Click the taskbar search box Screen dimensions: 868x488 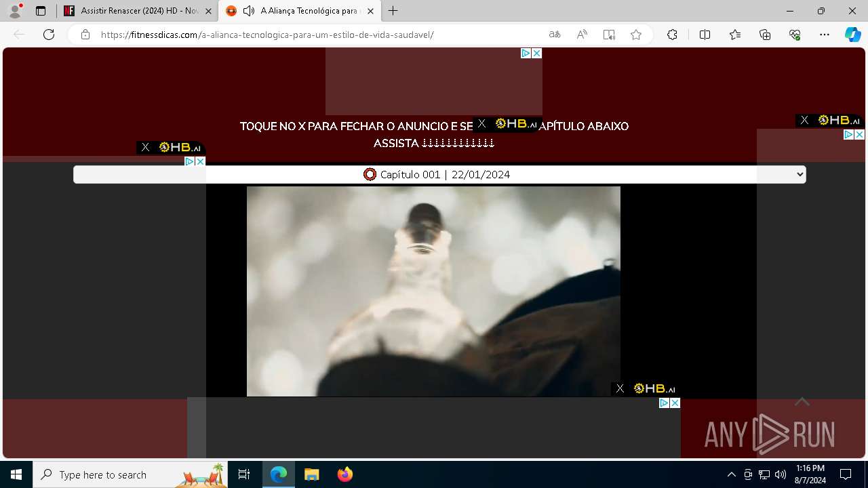pos(130,474)
